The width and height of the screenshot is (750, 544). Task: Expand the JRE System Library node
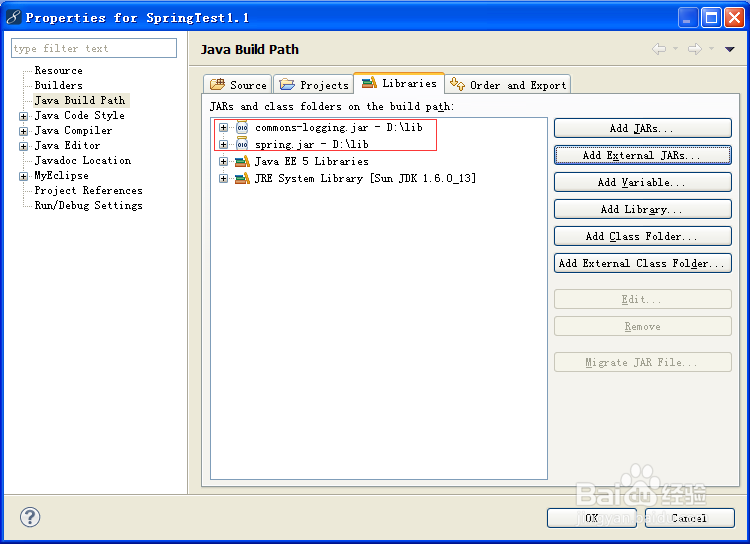(x=223, y=178)
